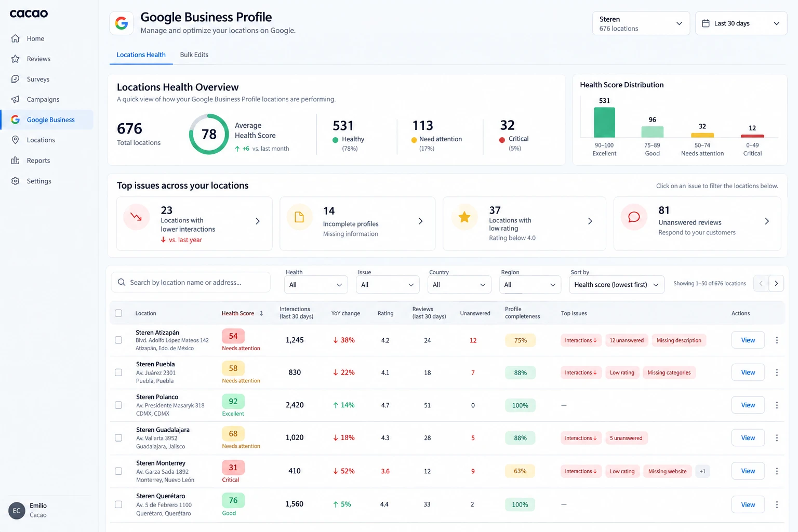Sort the table by Health Score column
This screenshot has height=532, width=798.
point(243,313)
